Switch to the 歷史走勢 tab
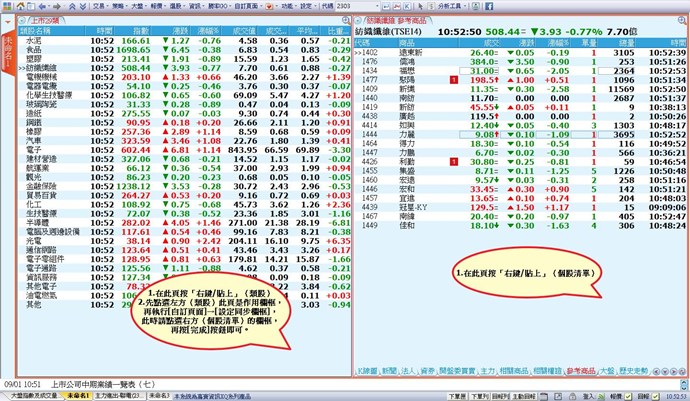This screenshot has height=401, width=690. (x=633, y=371)
